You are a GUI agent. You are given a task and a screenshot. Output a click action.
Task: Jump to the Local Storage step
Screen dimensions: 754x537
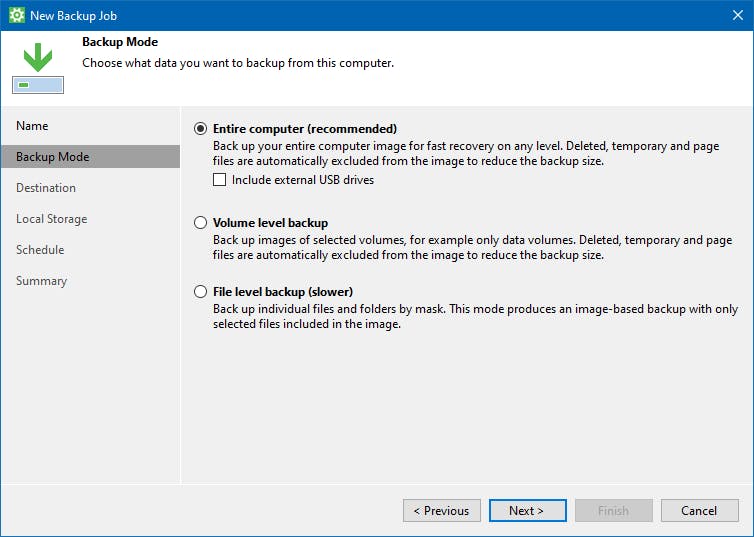pyautogui.click(x=51, y=219)
